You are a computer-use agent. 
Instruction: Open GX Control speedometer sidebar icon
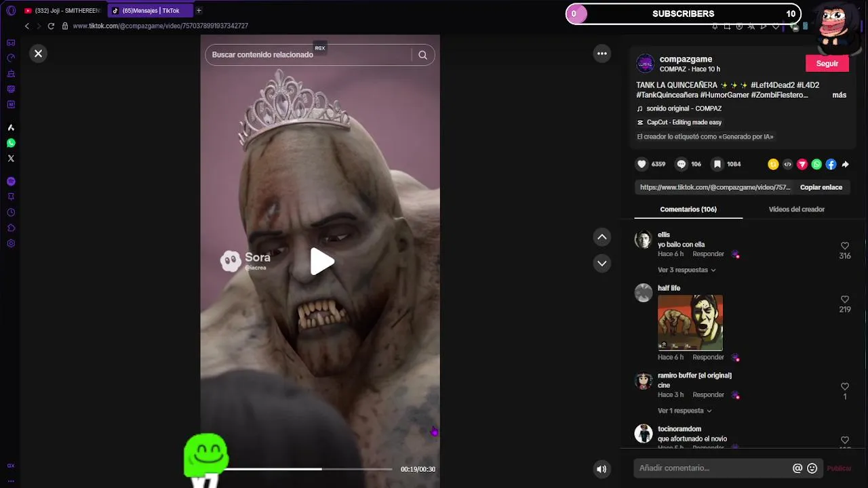point(11,58)
